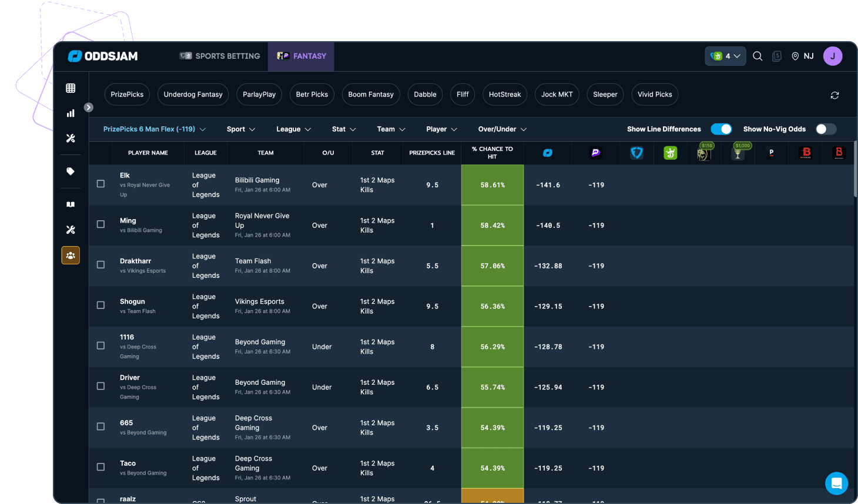This screenshot has width=858, height=504.
Task: Open the grid screen icon in sidebar
Action: coord(71,88)
